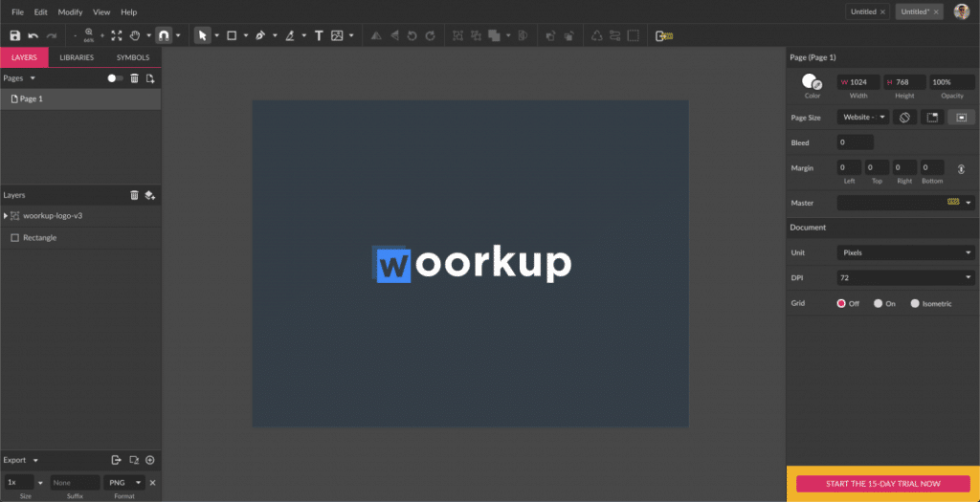Viewport: 980px width, 502px height.
Task: Click the Flip vertical icon
Action: [394, 35]
